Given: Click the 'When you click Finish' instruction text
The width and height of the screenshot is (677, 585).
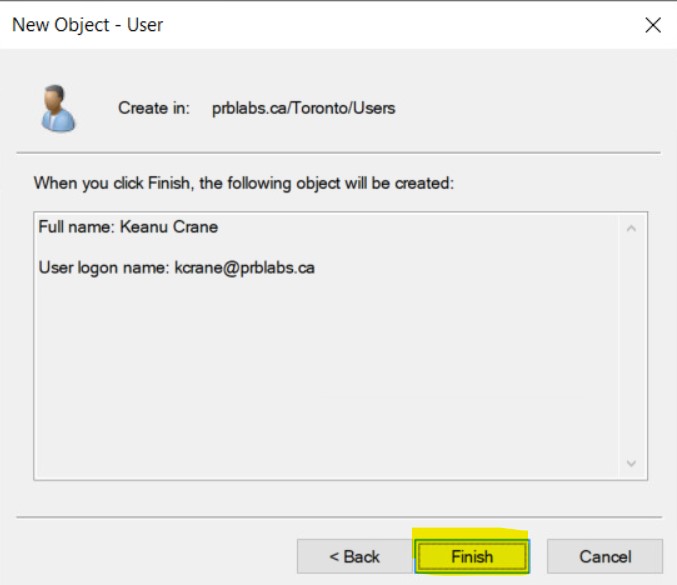Looking at the screenshot, I should [x=245, y=184].
